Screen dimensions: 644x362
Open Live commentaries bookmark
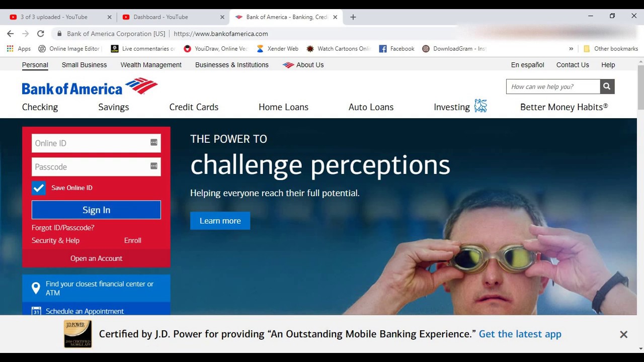coord(143,49)
